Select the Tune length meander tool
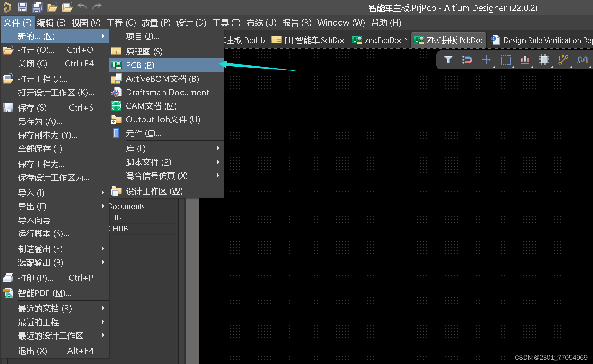 [x=583, y=60]
